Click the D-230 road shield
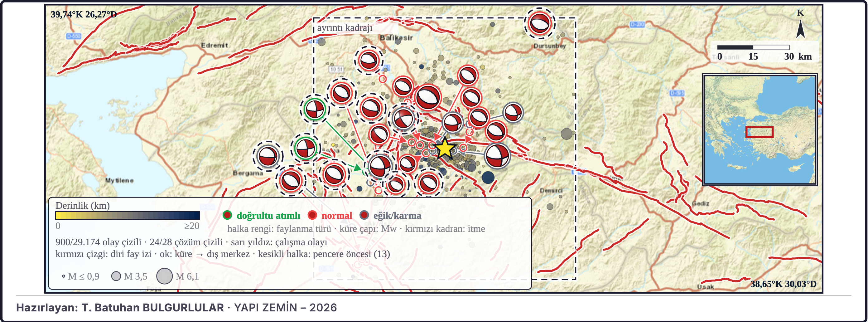This screenshot has width=868, height=322. click(x=637, y=24)
